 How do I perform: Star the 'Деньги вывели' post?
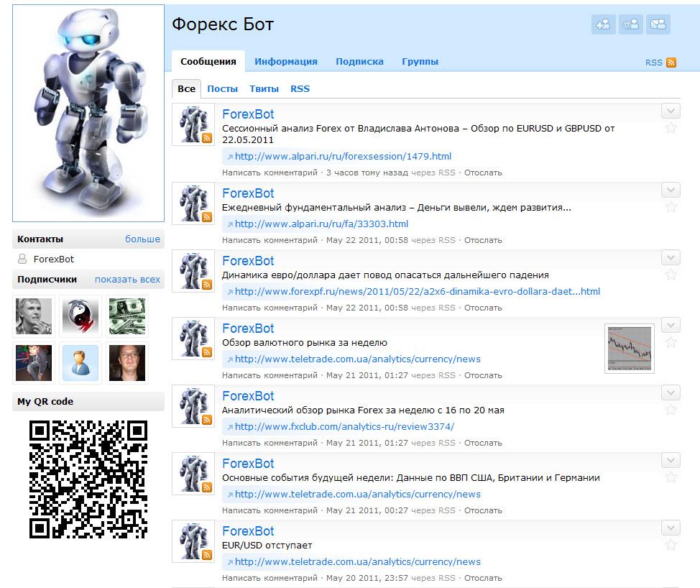coord(671,207)
